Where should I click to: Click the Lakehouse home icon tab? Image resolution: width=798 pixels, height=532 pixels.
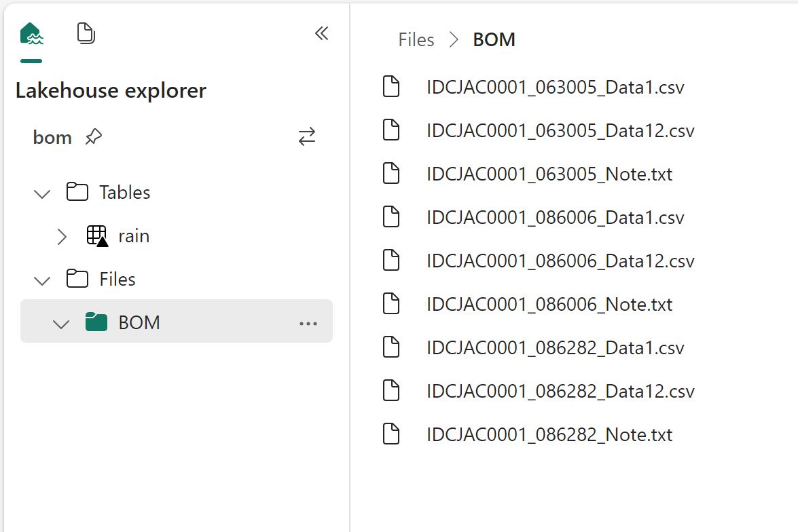31,34
